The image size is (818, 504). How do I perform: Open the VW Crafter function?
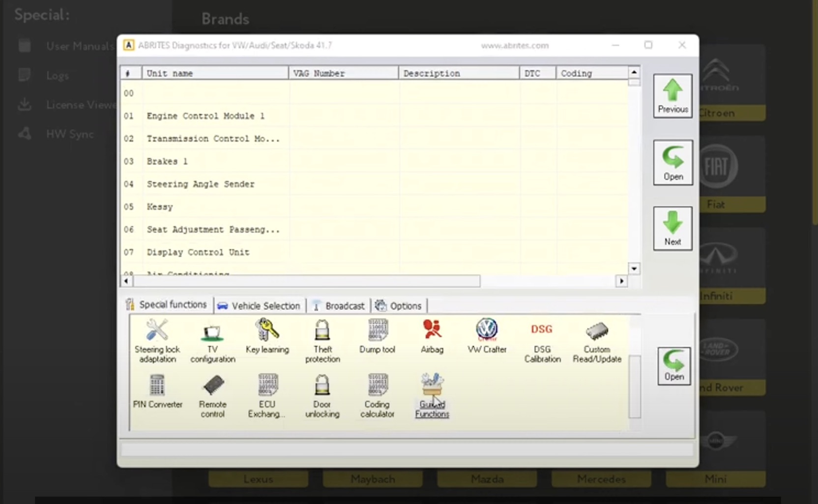(487, 336)
